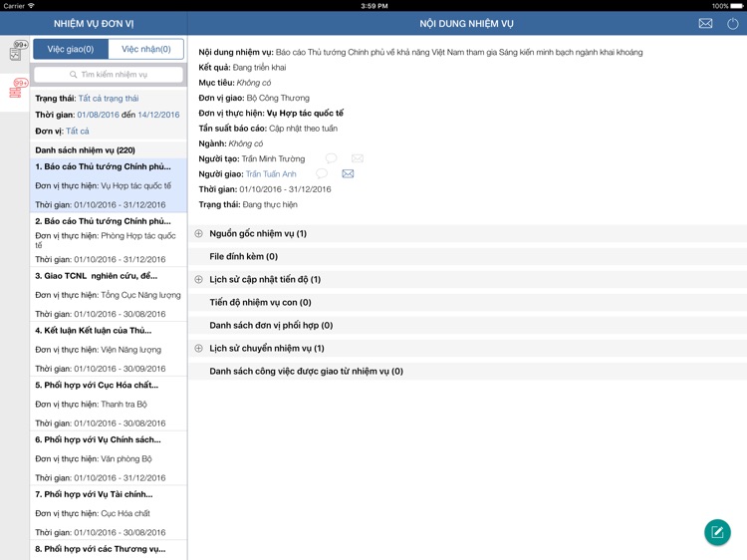
Task: Send mail to assigner Trần Tuấn Anh
Action: 348,173
